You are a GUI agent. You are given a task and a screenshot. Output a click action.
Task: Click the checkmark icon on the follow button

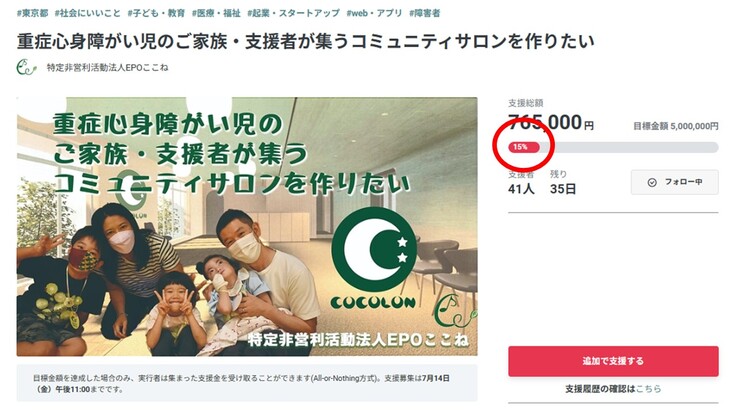(652, 183)
